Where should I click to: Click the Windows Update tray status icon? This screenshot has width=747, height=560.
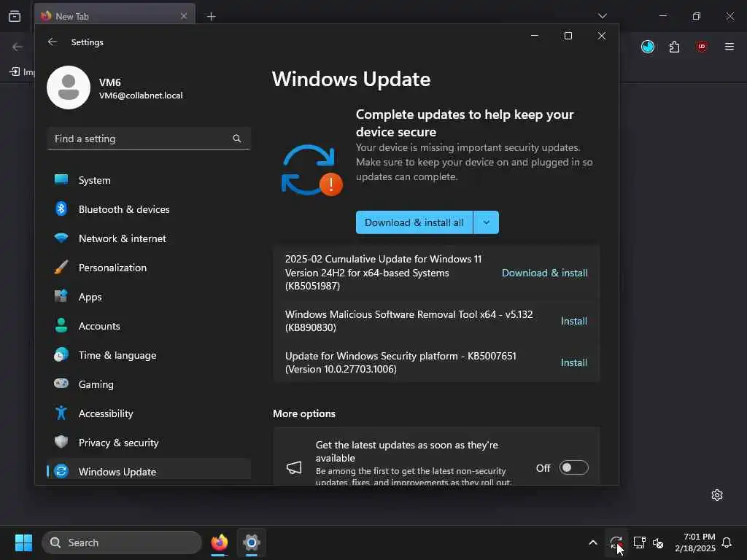(x=616, y=542)
